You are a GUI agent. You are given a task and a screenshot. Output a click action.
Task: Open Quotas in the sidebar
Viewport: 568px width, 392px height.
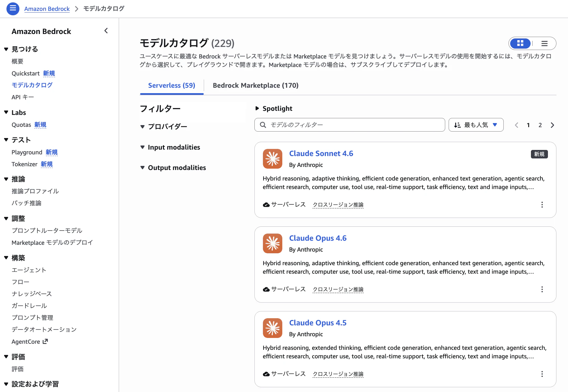coord(21,125)
